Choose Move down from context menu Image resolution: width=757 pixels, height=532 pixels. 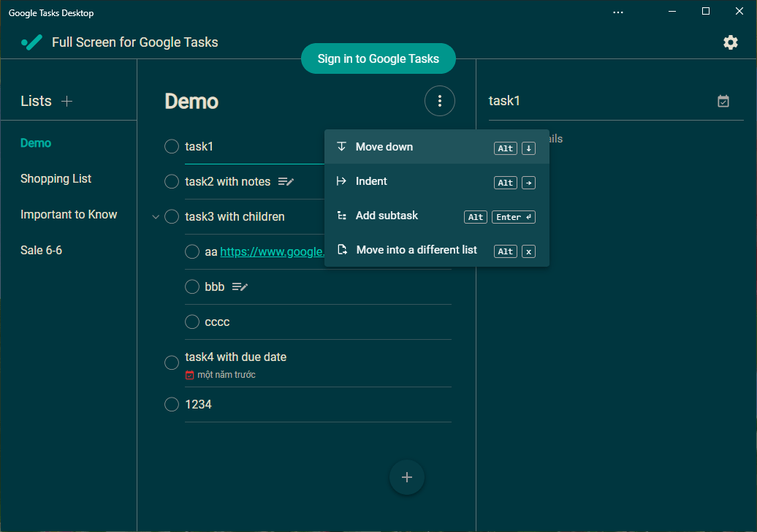click(x=437, y=147)
